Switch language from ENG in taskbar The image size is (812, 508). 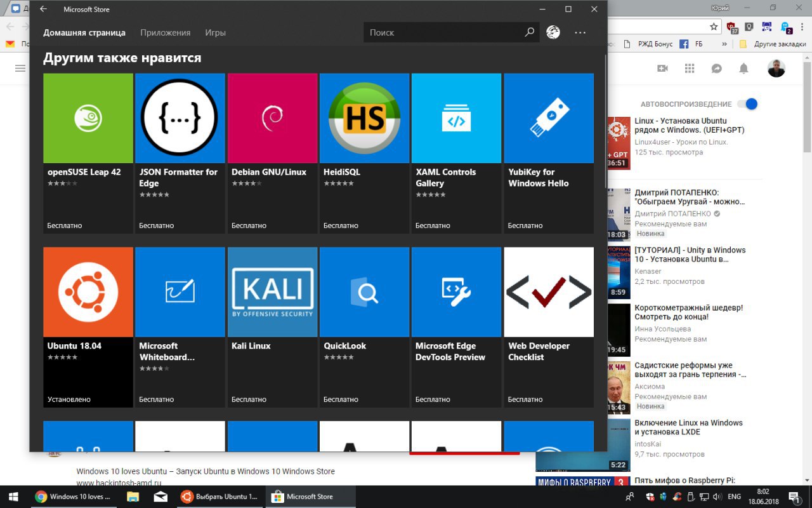tap(734, 497)
